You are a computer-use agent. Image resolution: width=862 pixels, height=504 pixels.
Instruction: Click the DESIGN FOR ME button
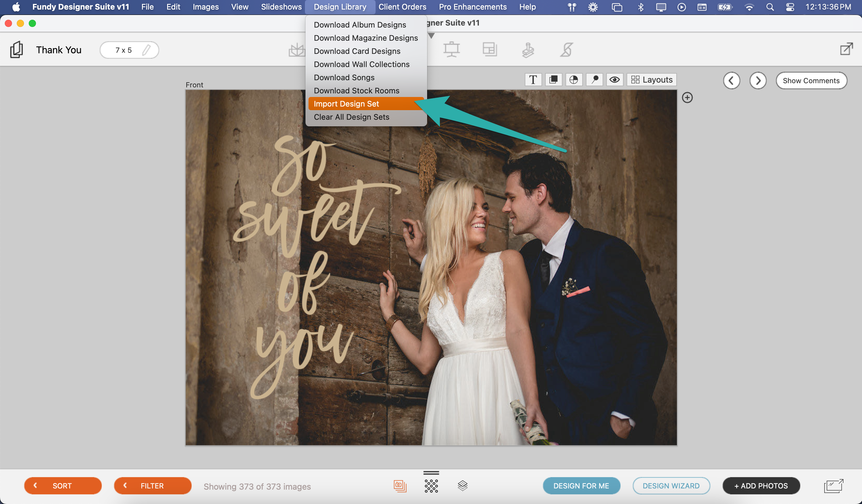(x=582, y=485)
